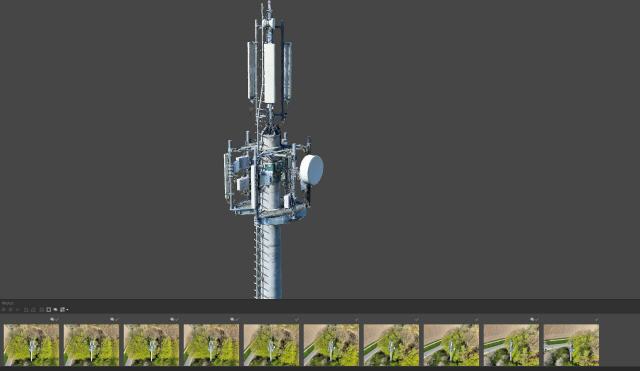Select the first aerial photo thumbnail

(31, 345)
